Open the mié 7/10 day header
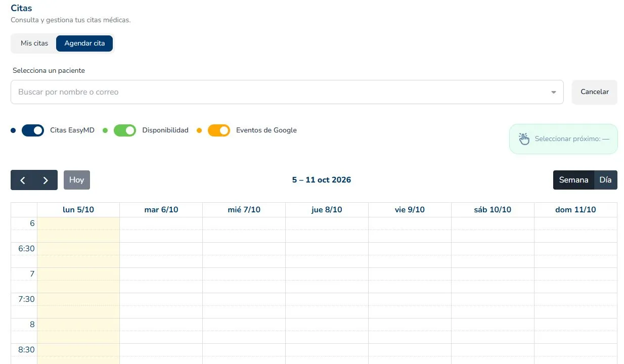 click(x=244, y=210)
